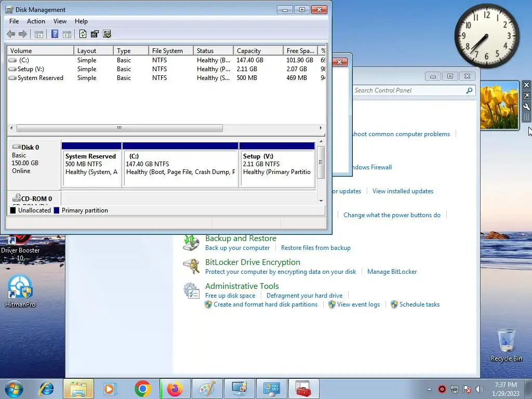Viewport: 532px width, 399px height.
Task: Select the (C:) 147.40 GB partition block
Action: [x=180, y=165]
